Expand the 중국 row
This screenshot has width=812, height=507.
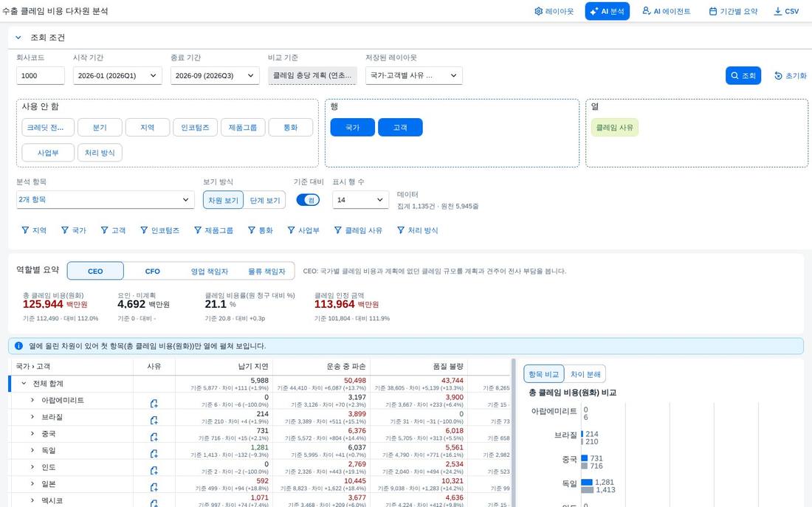tap(32, 434)
